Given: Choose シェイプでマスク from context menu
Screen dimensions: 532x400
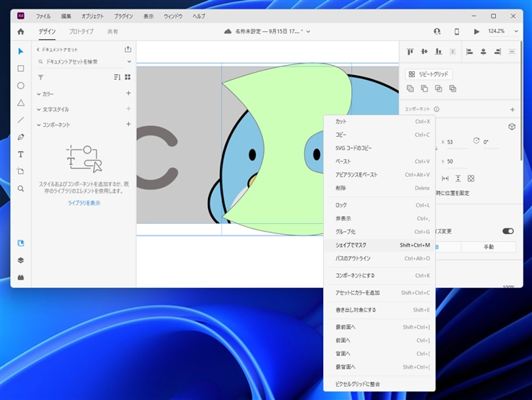Looking at the screenshot, I should click(379, 245).
